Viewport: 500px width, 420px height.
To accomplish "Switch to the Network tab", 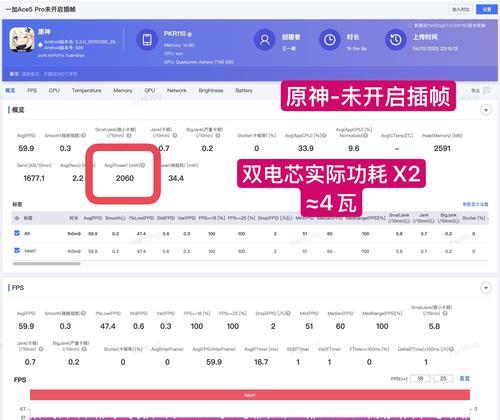I will pyautogui.click(x=177, y=90).
